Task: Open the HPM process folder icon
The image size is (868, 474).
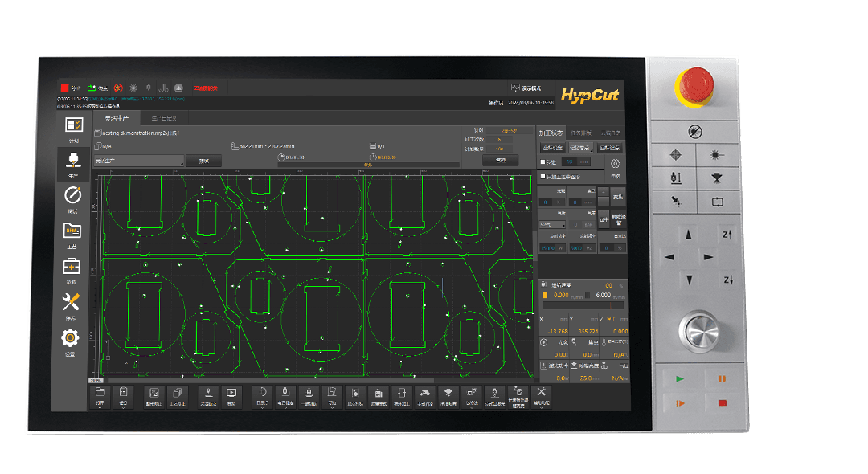Action: [x=72, y=231]
